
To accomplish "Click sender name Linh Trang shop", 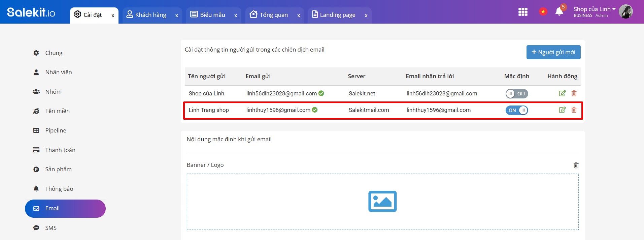I will (x=209, y=110).
